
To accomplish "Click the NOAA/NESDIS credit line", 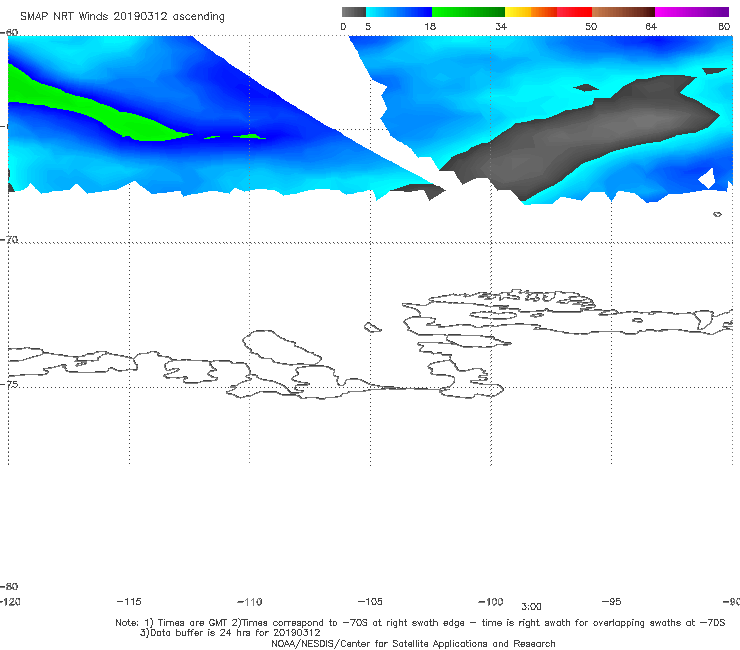I will point(413,643).
